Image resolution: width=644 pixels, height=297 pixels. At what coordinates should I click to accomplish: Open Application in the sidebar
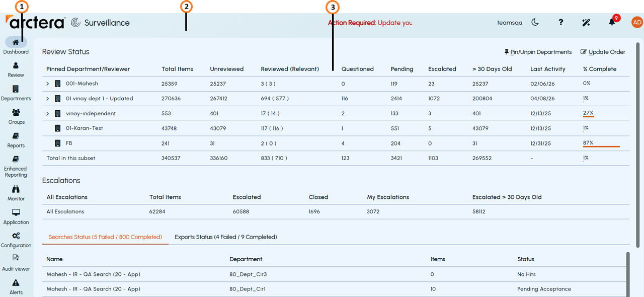[16, 217]
